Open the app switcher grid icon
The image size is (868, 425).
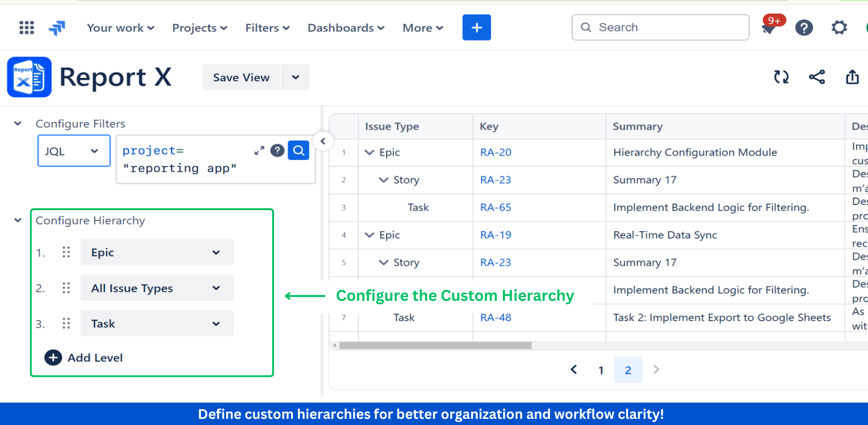(26, 28)
